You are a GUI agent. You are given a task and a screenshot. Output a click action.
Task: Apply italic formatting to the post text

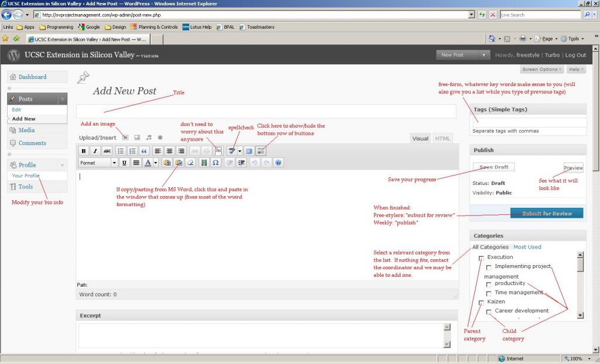[95, 151]
